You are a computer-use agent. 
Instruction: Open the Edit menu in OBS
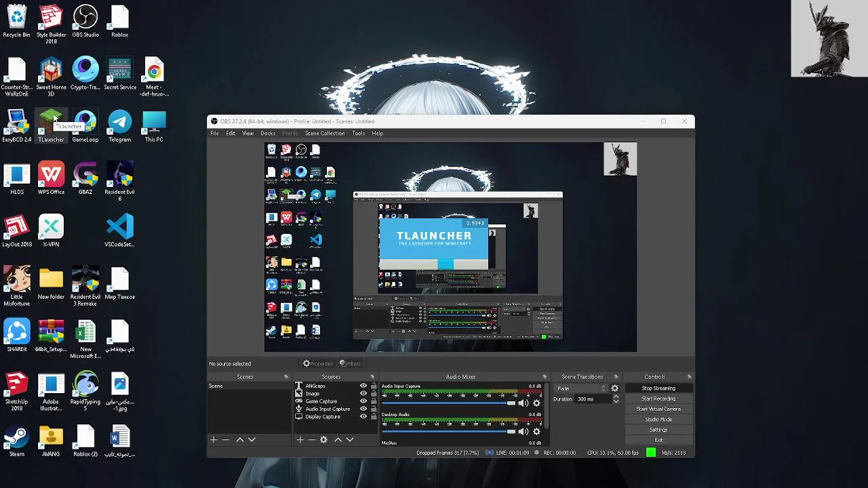231,134
